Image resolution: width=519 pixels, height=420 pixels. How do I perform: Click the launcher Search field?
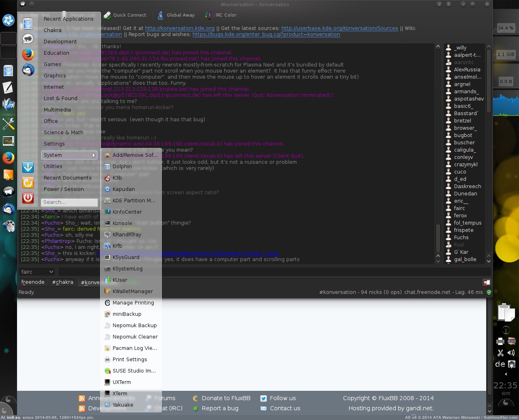coord(69,202)
